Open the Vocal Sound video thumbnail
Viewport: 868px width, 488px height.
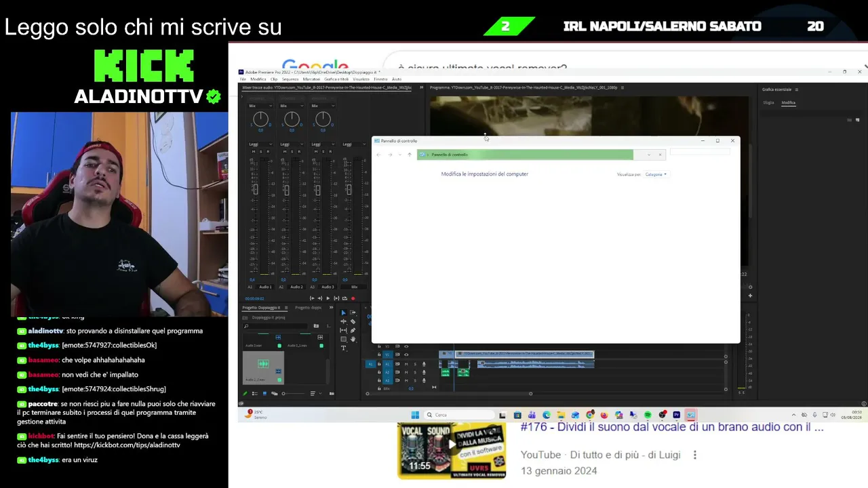click(452, 451)
